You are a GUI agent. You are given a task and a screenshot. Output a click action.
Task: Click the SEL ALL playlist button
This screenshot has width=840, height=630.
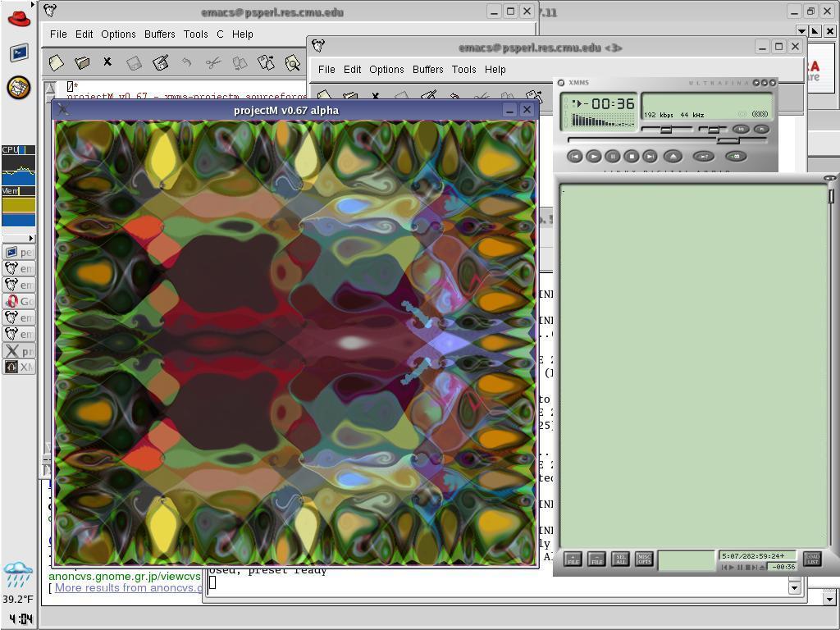[620, 559]
